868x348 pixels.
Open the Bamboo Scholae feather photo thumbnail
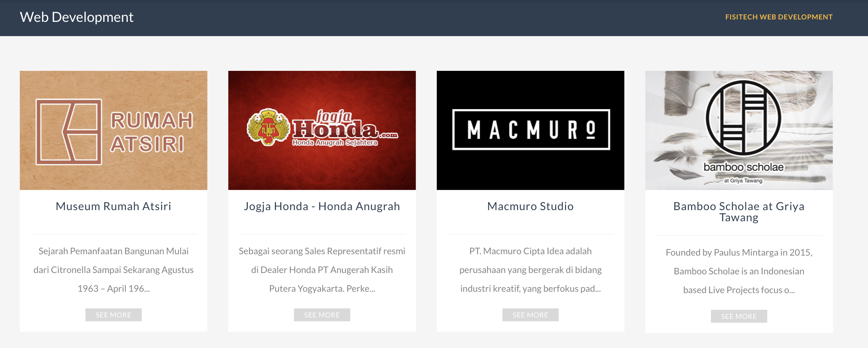(x=739, y=130)
